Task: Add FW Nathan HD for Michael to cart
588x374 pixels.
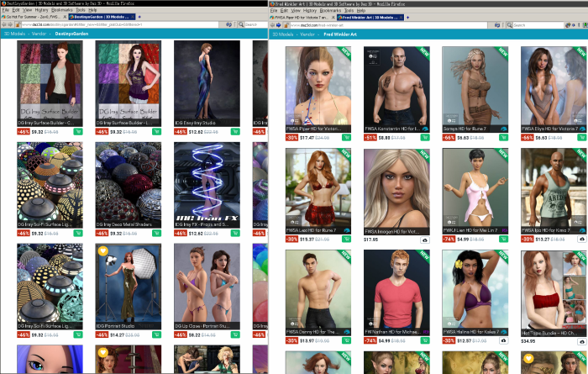Action: pyautogui.click(x=425, y=340)
